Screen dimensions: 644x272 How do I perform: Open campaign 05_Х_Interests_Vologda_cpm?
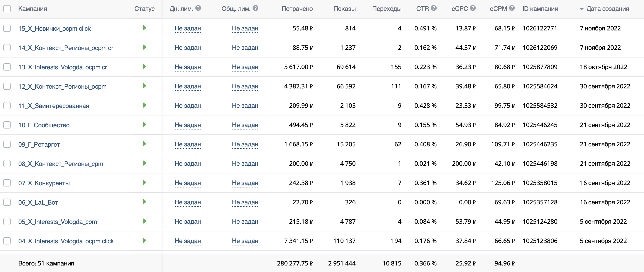pos(58,222)
